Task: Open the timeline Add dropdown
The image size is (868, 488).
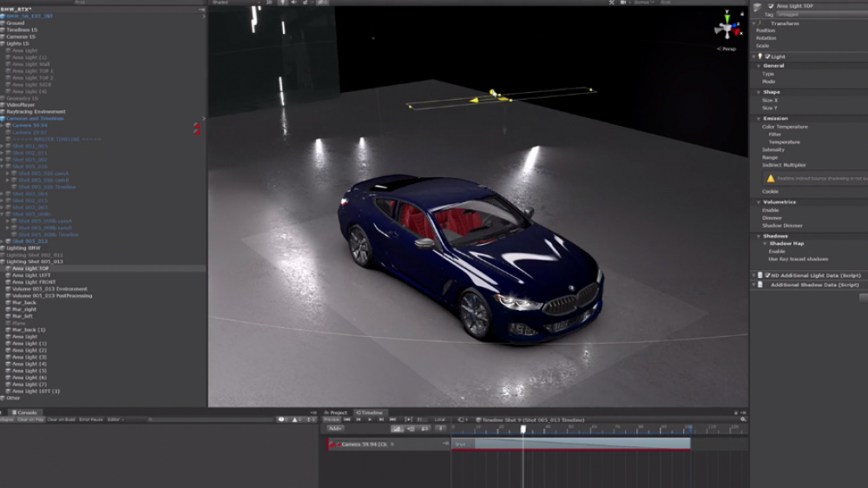Action: click(x=335, y=428)
